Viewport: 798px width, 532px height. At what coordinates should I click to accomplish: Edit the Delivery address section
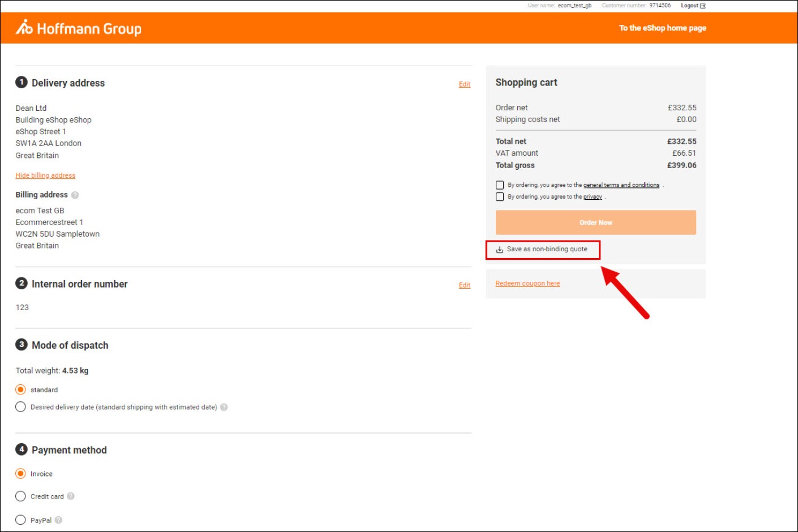[x=464, y=84]
